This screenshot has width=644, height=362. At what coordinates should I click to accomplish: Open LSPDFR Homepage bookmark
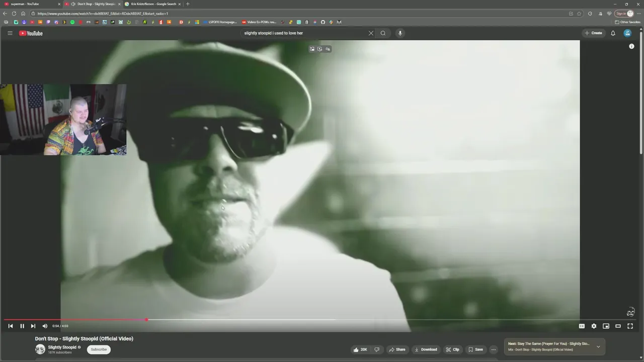coord(220,22)
